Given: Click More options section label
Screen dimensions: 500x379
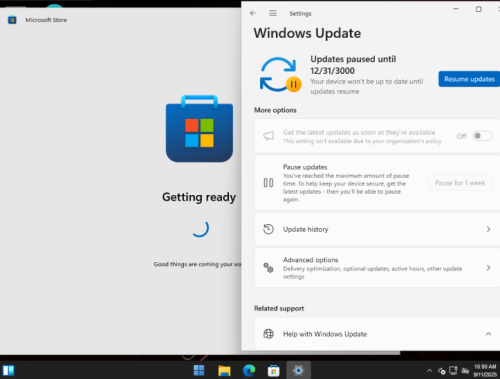Looking at the screenshot, I should (x=275, y=110).
